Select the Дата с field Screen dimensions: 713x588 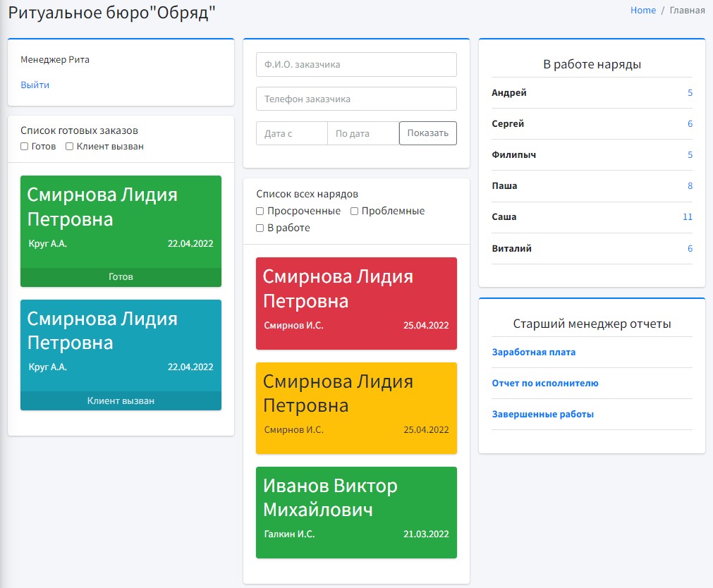[x=292, y=133]
